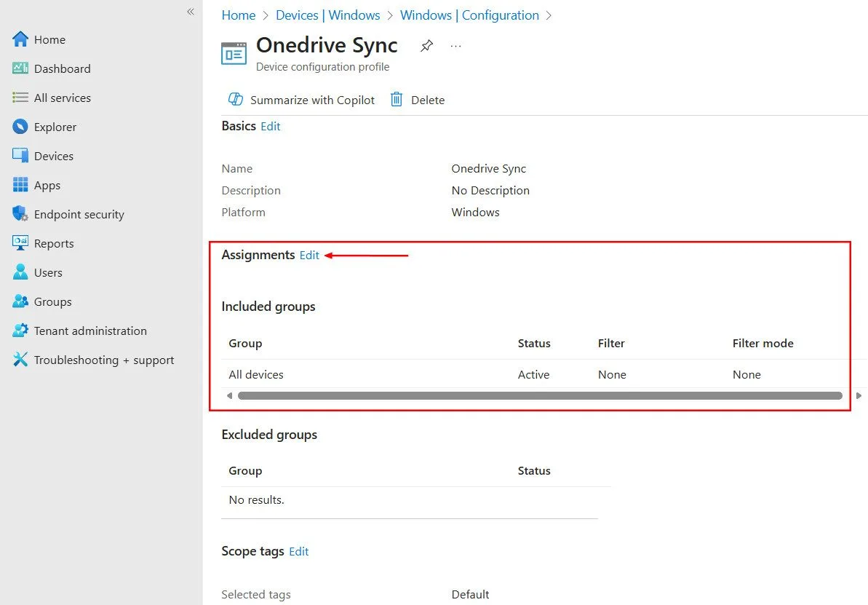
Task: Click the Onedrive Sync name value
Action: click(x=489, y=168)
